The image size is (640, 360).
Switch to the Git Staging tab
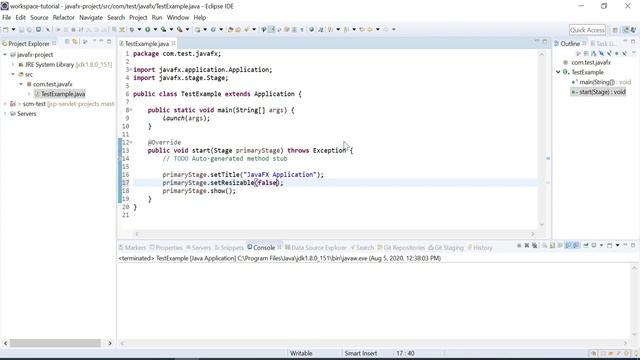pos(446,247)
